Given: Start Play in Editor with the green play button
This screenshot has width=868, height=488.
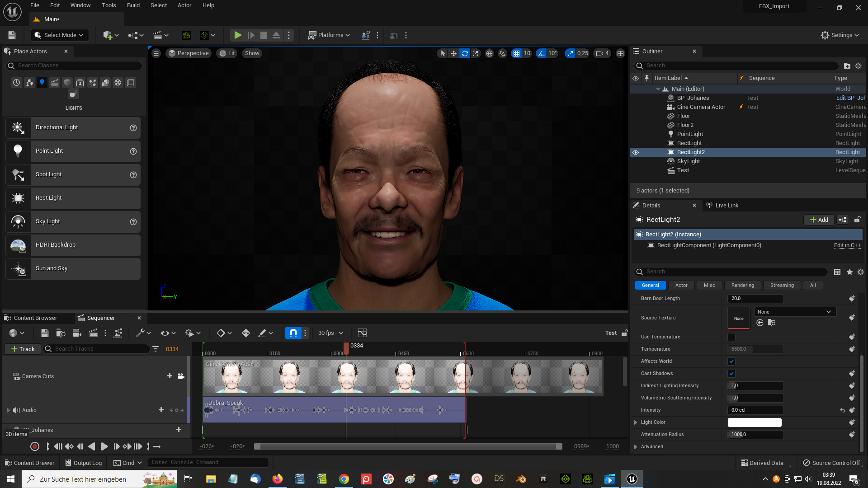Looking at the screenshot, I should [x=237, y=35].
